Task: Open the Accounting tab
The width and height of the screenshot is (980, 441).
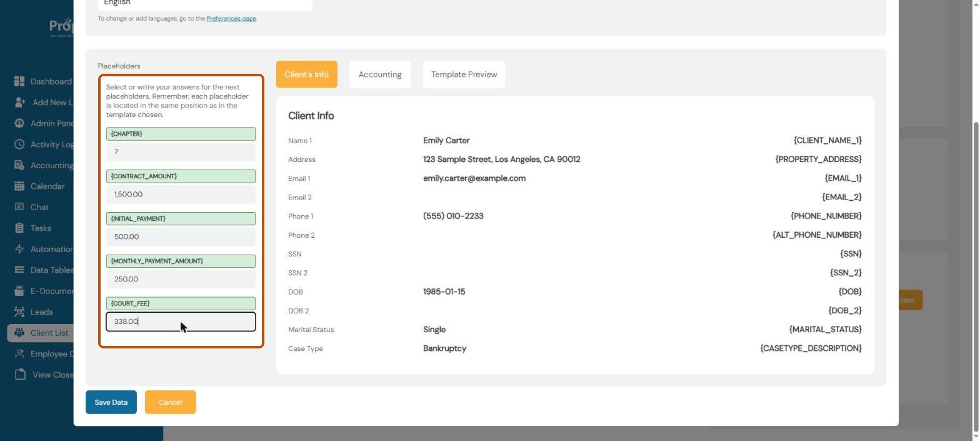Action: [380, 74]
